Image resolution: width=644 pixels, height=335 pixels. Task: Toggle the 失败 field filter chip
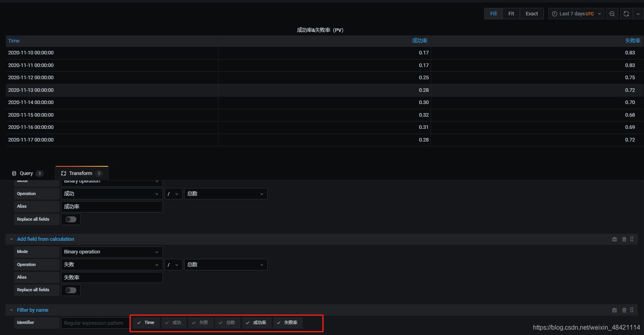[x=201, y=323]
